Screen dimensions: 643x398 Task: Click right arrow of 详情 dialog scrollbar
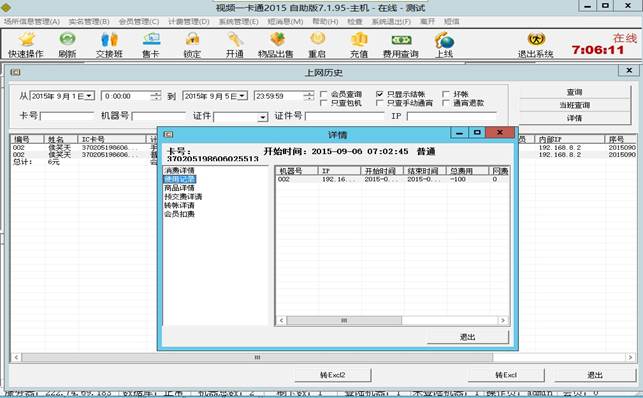point(503,321)
